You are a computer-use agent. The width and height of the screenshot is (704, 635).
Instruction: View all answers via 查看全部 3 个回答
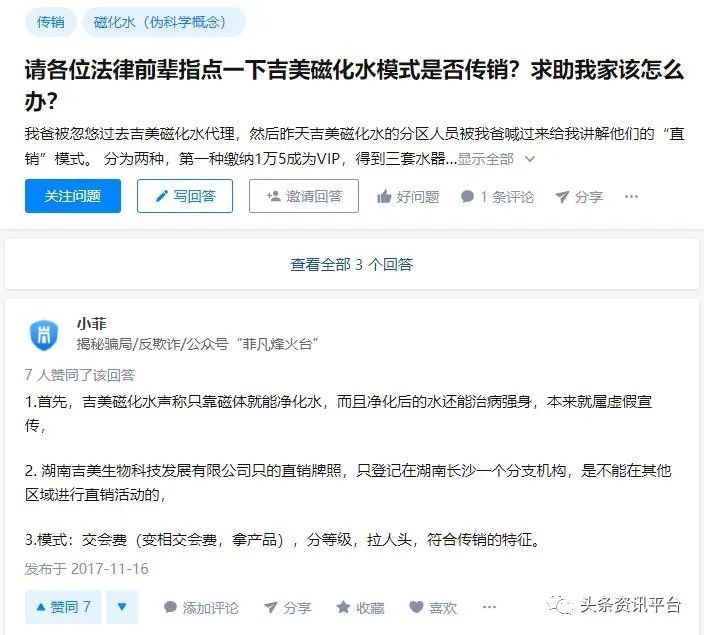click(x=352, y=264)
